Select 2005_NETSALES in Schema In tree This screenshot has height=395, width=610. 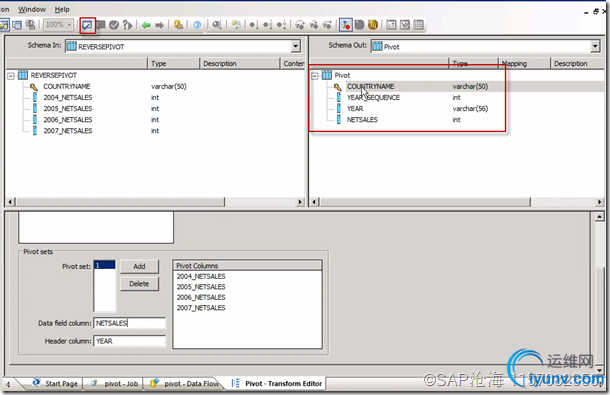(x=68, y=109)
